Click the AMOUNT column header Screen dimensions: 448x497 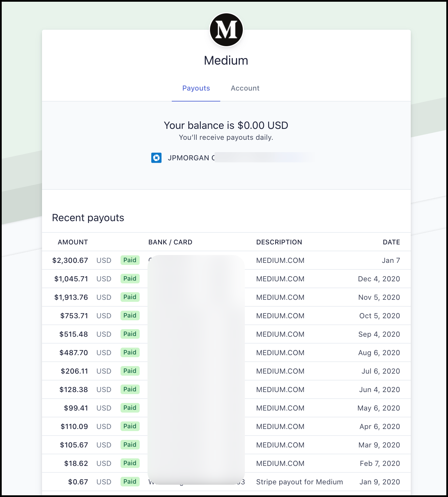[73, 242]
